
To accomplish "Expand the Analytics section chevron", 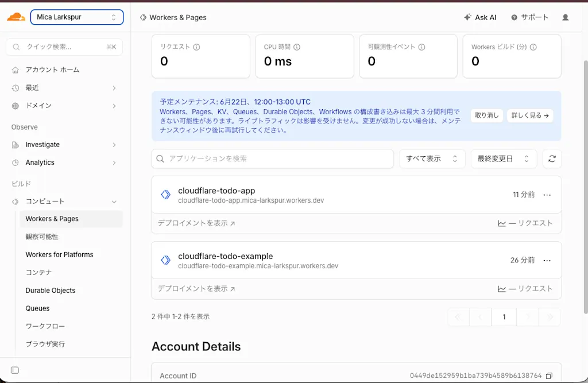I will [x=114, y=163].
